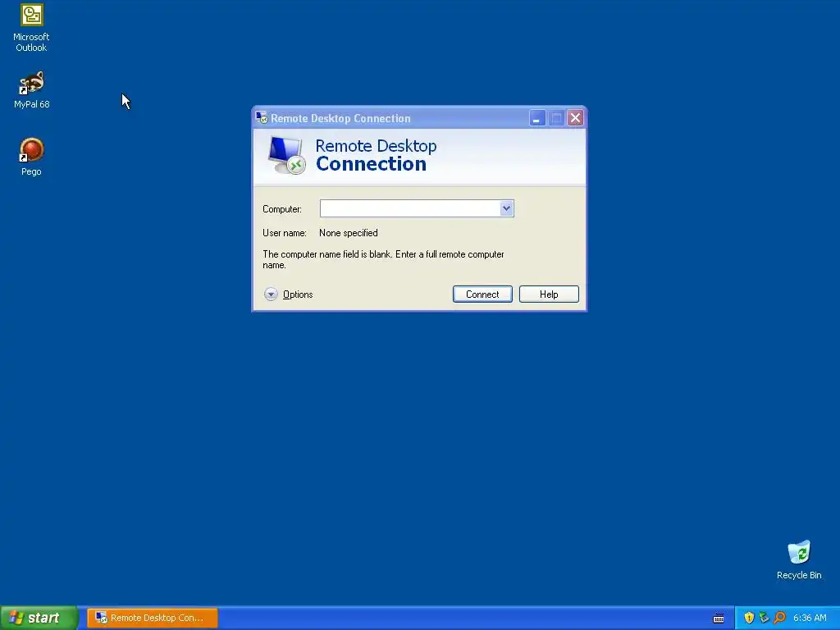840x630 pixels.
Task: Open the on-screen keyboard language bar icon
Action: [719, 619]
